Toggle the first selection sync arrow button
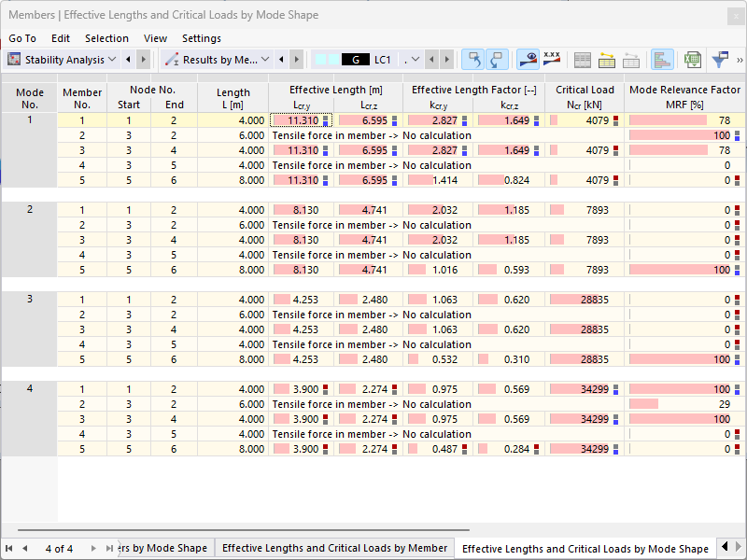 click(x=473, y=60)
